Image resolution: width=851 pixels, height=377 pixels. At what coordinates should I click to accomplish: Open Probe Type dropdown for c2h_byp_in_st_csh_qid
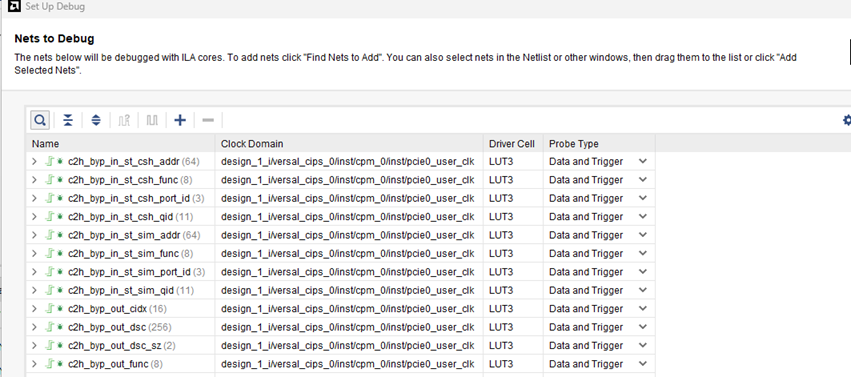[643, 216]
